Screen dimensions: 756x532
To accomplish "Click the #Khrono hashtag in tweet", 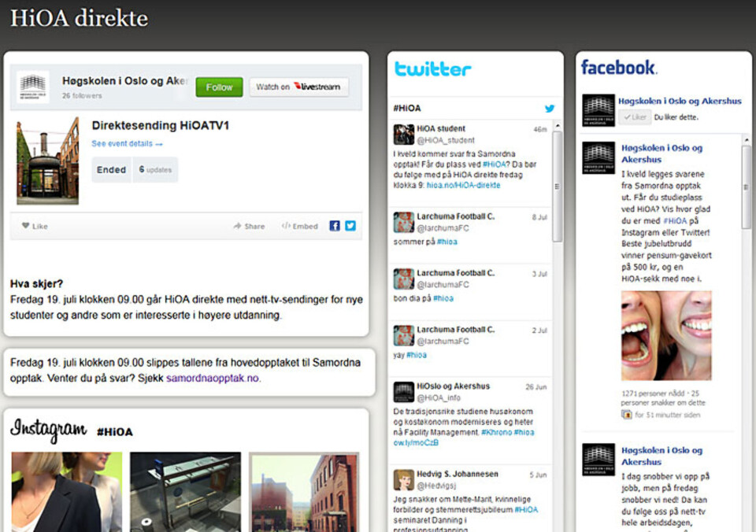I will coord(495,432).
